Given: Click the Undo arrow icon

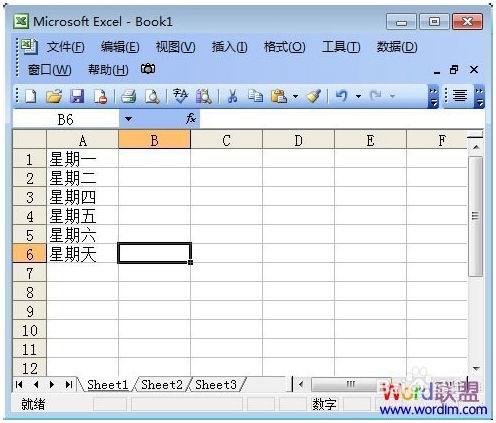Looking at the screenshot, I should click(342, 96).
